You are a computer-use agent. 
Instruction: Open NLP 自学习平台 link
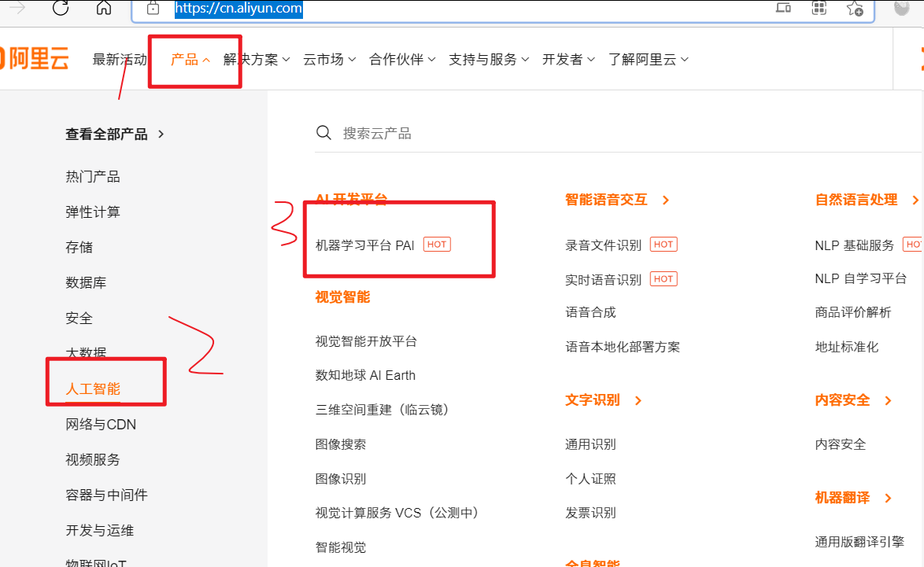861,278
